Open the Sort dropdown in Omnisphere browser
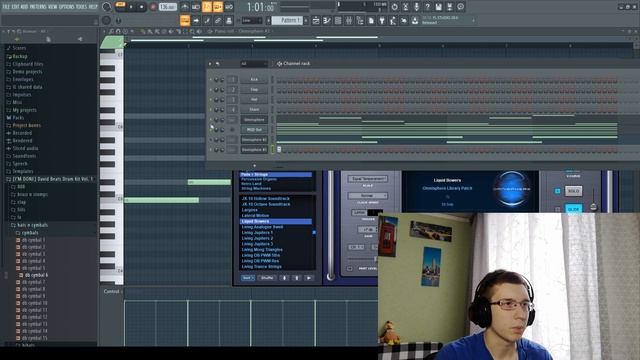 (247, 278)
